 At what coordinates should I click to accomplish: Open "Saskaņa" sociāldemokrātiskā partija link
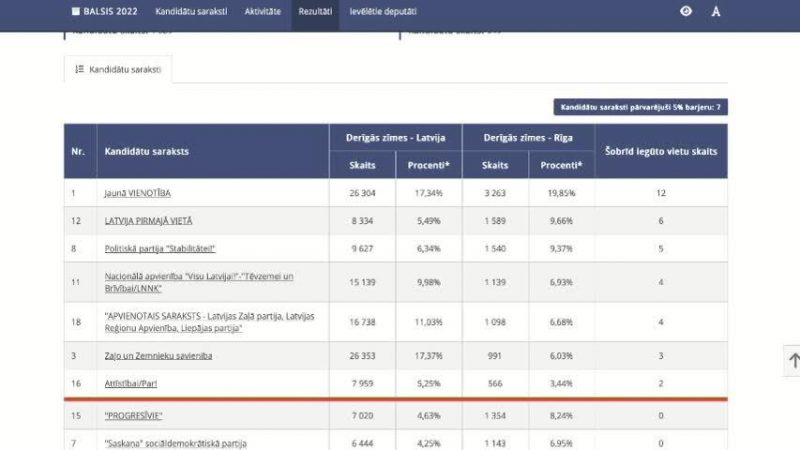(x=175, y=442)
